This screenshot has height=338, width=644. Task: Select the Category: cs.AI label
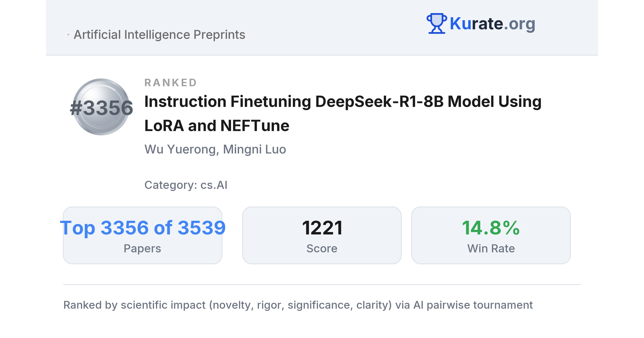pyautogui.click(x=186, y=185)
